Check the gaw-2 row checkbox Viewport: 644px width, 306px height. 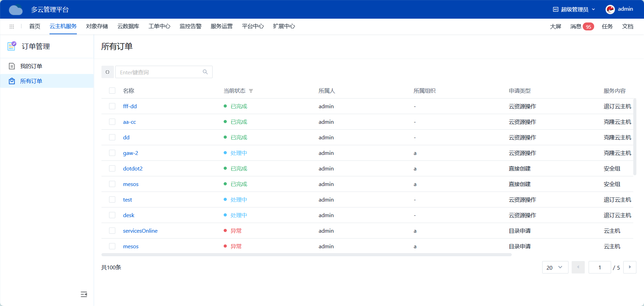pos(112,153)
